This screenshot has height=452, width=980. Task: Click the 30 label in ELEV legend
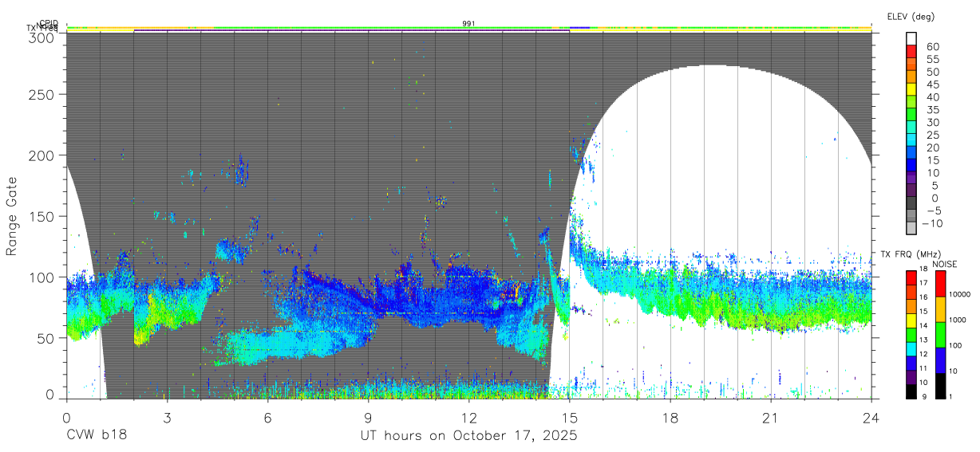point(933,123)
